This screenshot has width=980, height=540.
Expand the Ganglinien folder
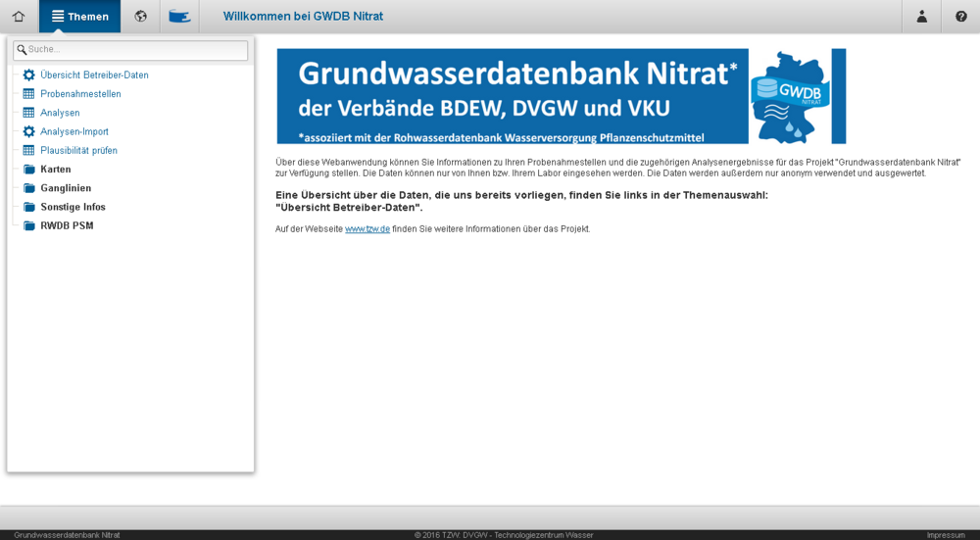[x=65, y=188]
